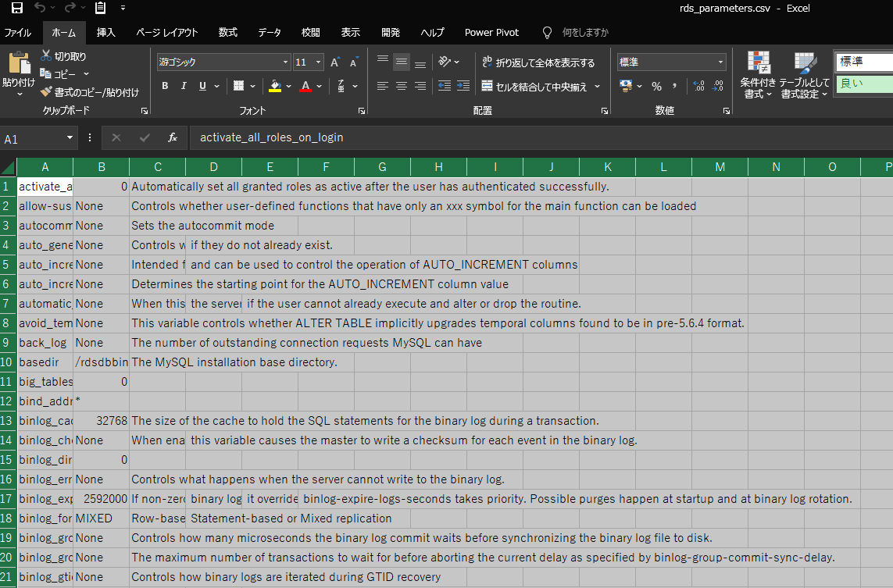Open the ページ レイアウト tab
The height and width of the screenshot is (588, 893).
pos(167,33)
